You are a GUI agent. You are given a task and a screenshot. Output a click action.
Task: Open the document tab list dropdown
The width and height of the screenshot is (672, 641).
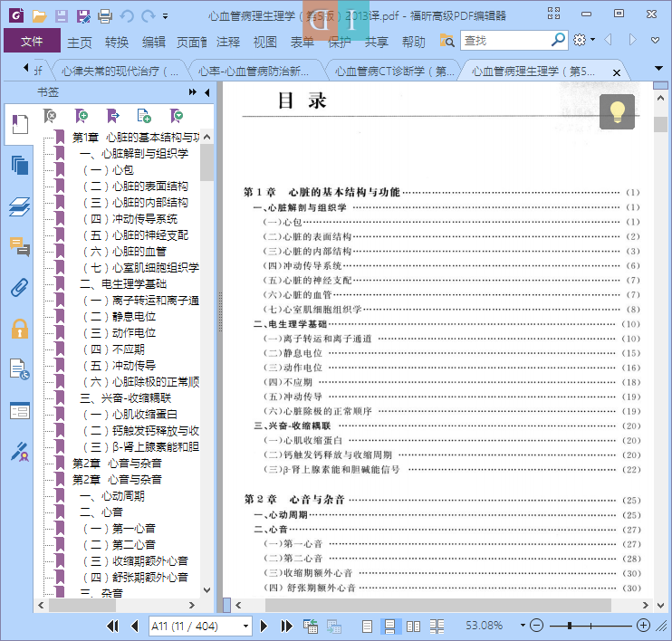pos(658,68)
